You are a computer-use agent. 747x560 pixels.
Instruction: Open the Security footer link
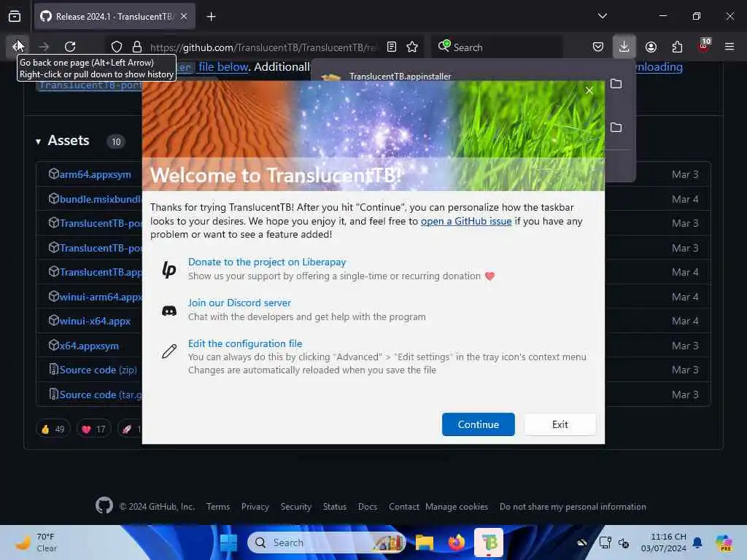tap(296, 507)
